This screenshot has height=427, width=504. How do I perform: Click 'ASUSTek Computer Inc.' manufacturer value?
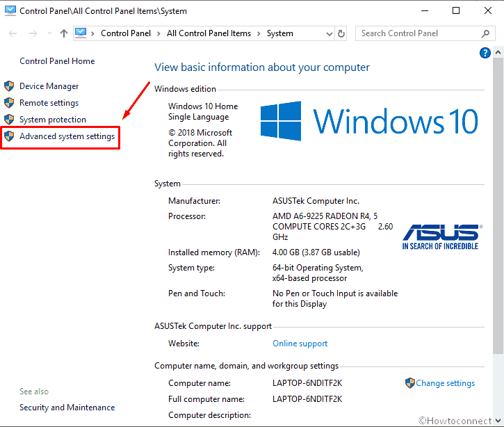(x=316, y=201)
